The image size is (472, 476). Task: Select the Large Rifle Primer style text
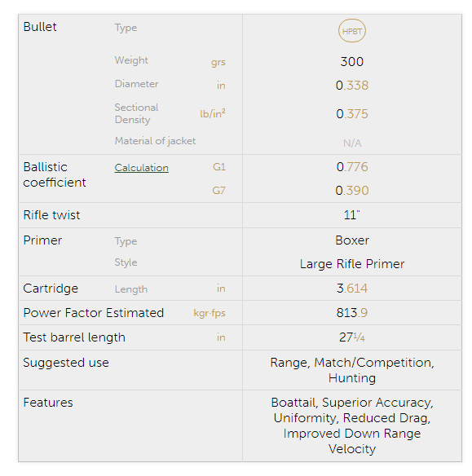click(352, 264)
